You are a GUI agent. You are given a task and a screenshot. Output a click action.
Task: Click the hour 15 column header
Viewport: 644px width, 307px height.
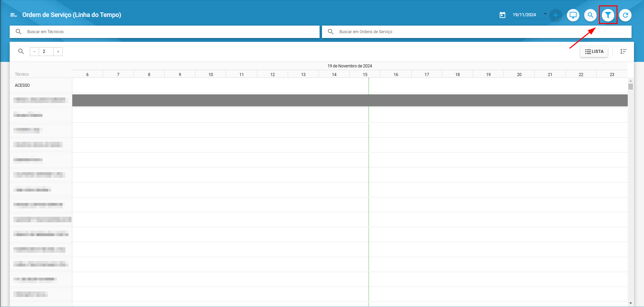(365, 74)
